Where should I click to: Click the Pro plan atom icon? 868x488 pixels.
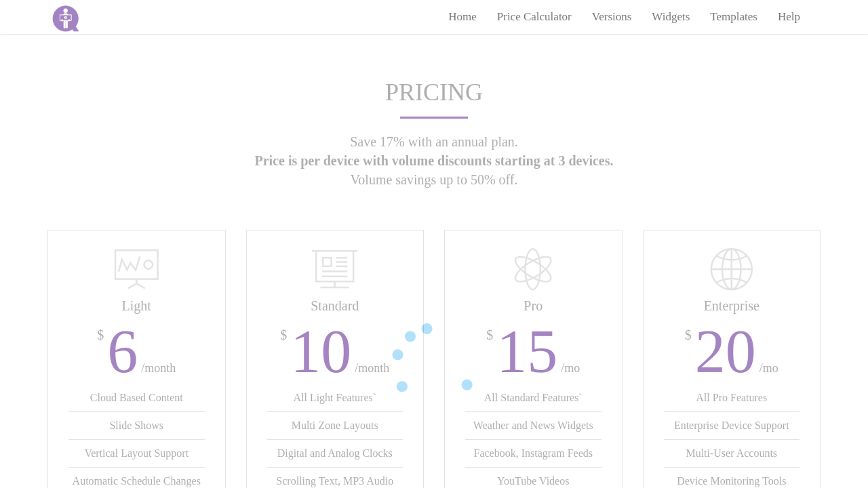(x=533, y=269)
